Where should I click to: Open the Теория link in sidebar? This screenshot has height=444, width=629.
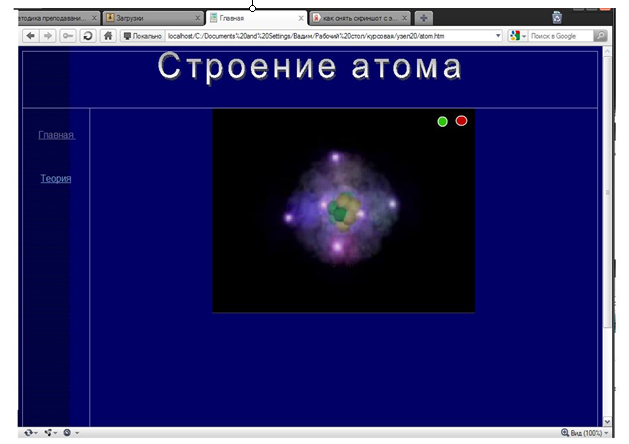pyautogui.click(x=56, y=178)
